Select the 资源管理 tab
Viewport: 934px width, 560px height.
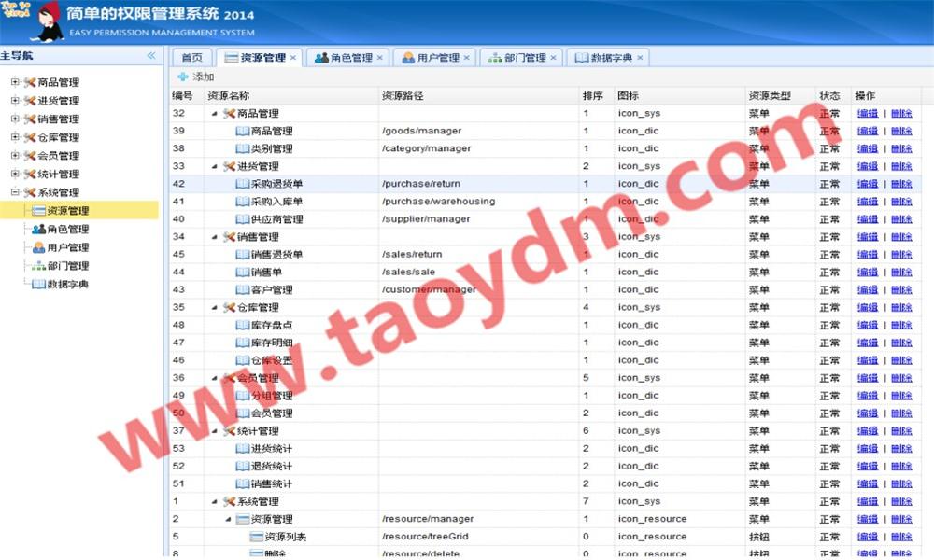[258, 58]
